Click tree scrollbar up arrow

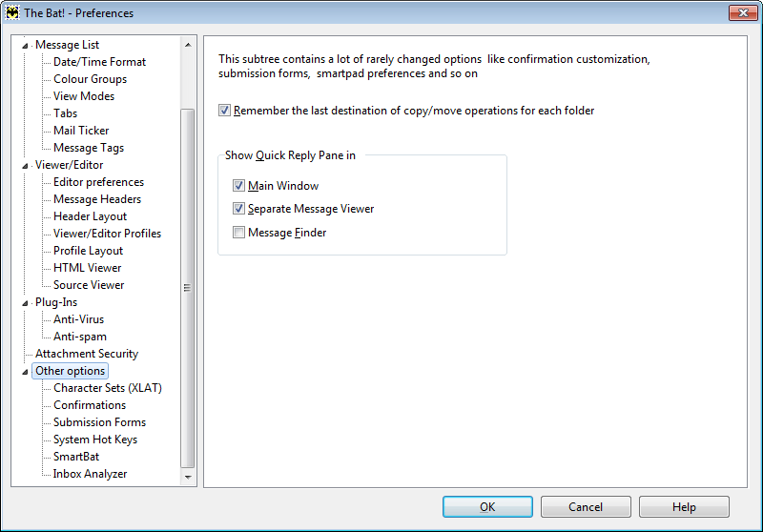pyautogui.click(x=188, y=45)
